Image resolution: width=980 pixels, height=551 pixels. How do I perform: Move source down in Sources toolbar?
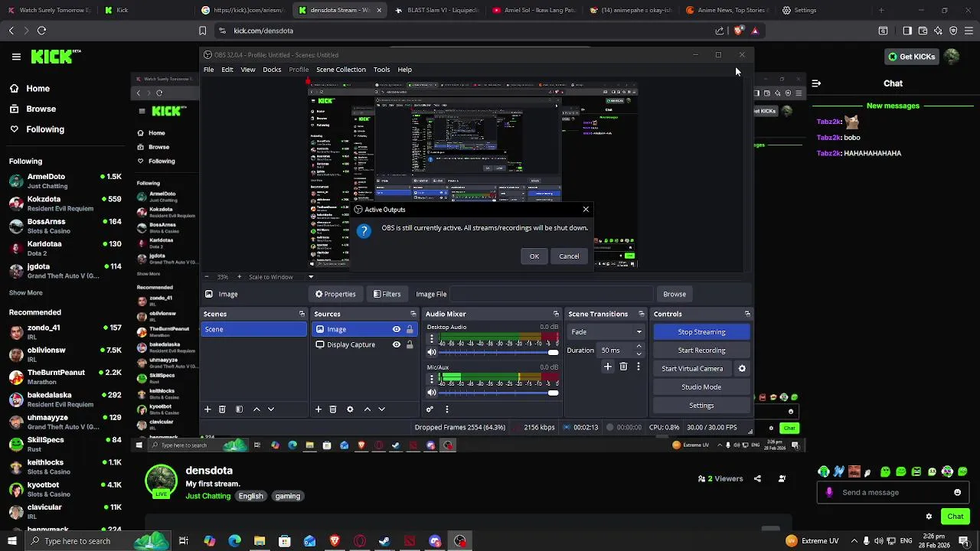pyautogui.click(x=381, y=409)
